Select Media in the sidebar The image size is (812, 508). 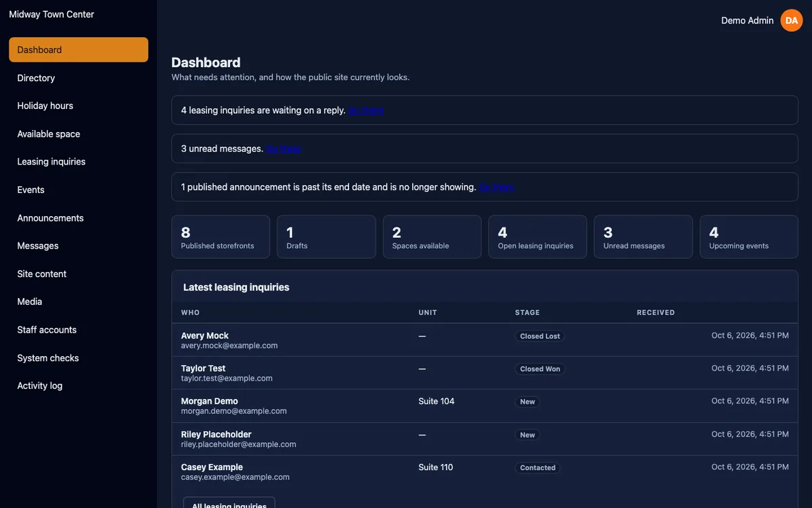pyautogui.click(x=78, y=301)
